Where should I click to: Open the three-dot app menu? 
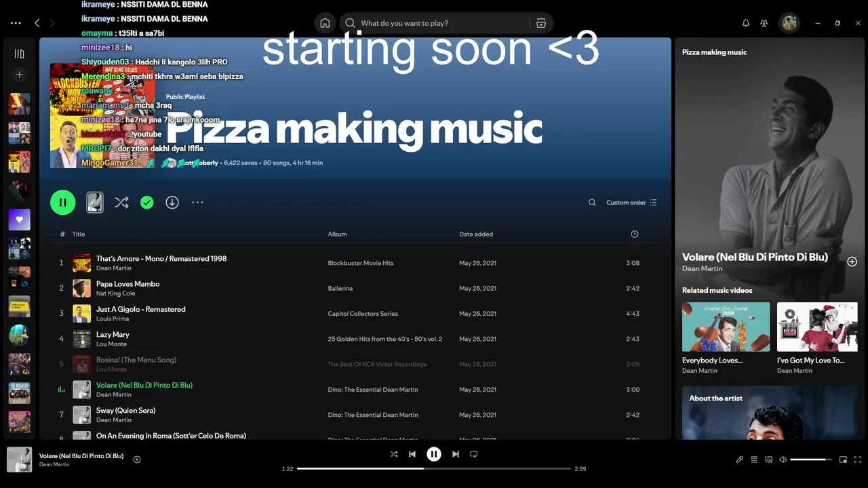tap(16, 23)
